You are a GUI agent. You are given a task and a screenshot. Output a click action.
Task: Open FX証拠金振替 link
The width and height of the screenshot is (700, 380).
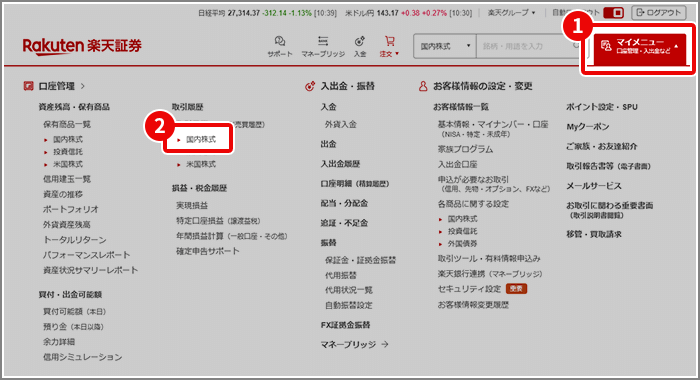coord(346,325)
